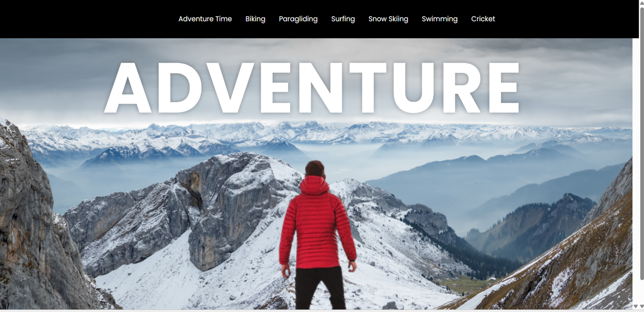Viewport: 644px width, 312px height.
Task: Navigate to the Snow Skiing section
Action: pyautogui.click(x=388, y=19)
